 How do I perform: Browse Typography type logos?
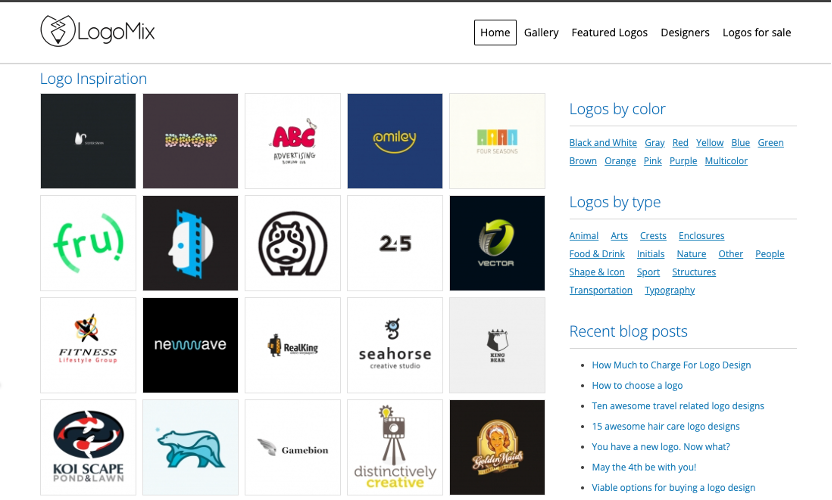click(x=670, y=290)
